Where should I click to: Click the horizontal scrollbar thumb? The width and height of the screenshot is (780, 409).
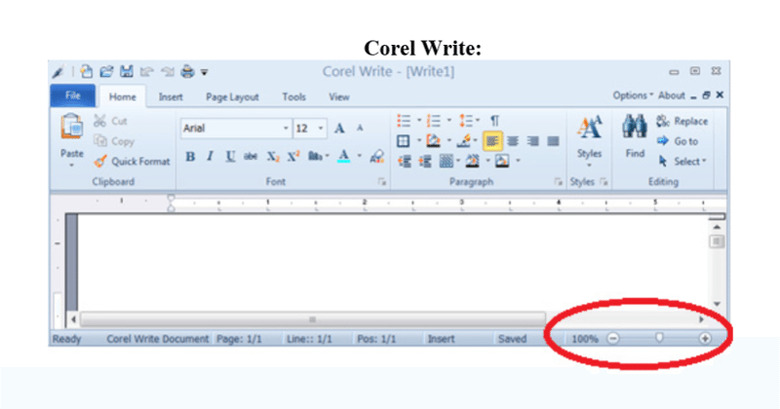(x=313, y=319)
